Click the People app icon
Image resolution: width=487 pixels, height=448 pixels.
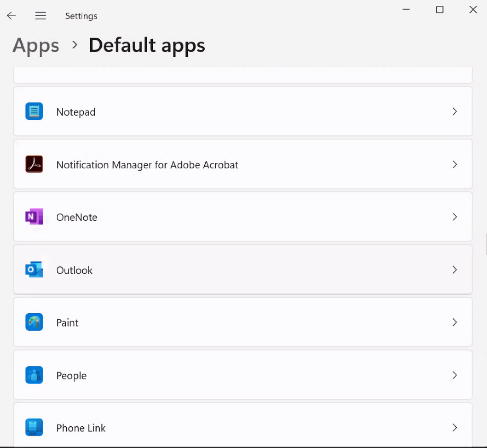click(x=34, y=375)
